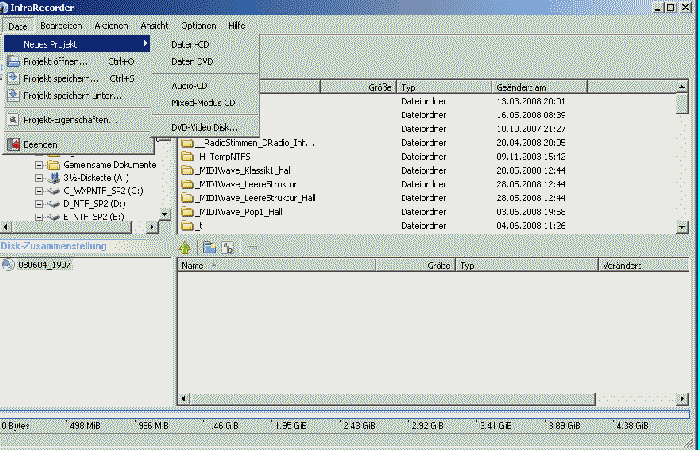
Task: Open the Optionen menu
Action: point(198,24)
